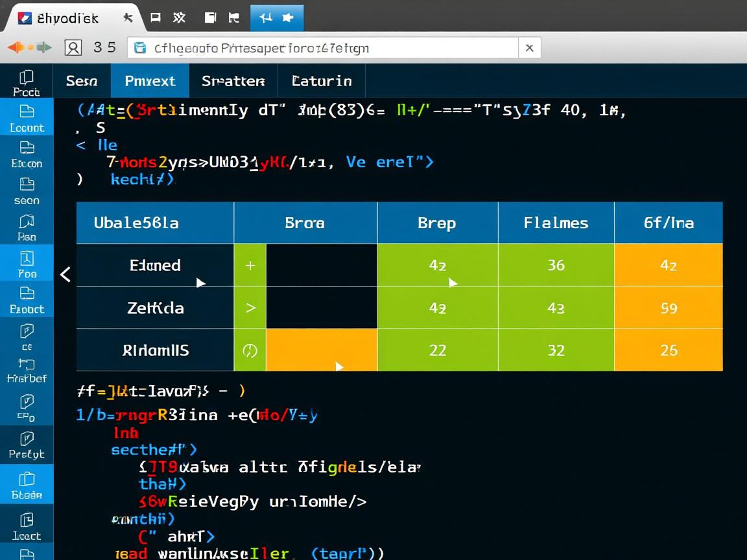Open the Hrerbef sidebar item
747x560 pixels.
click(26, 369)
